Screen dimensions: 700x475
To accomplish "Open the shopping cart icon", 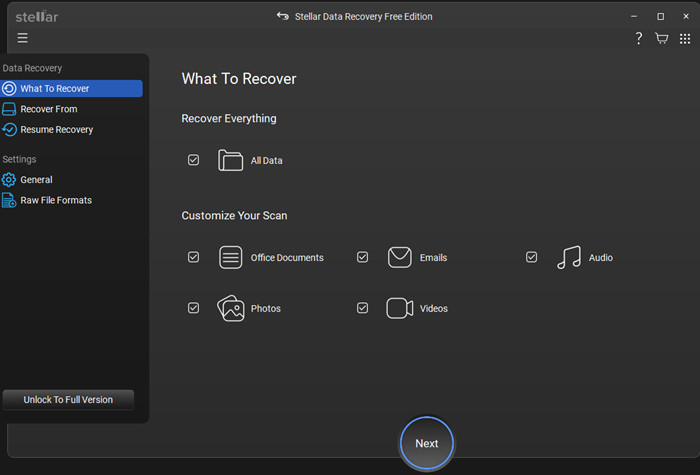I will tap(661, 39).
